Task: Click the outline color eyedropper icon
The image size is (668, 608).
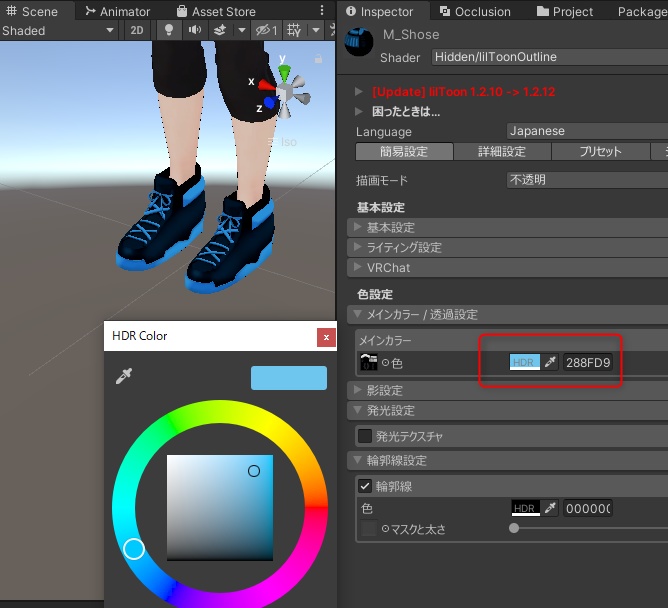Action: 550,508
